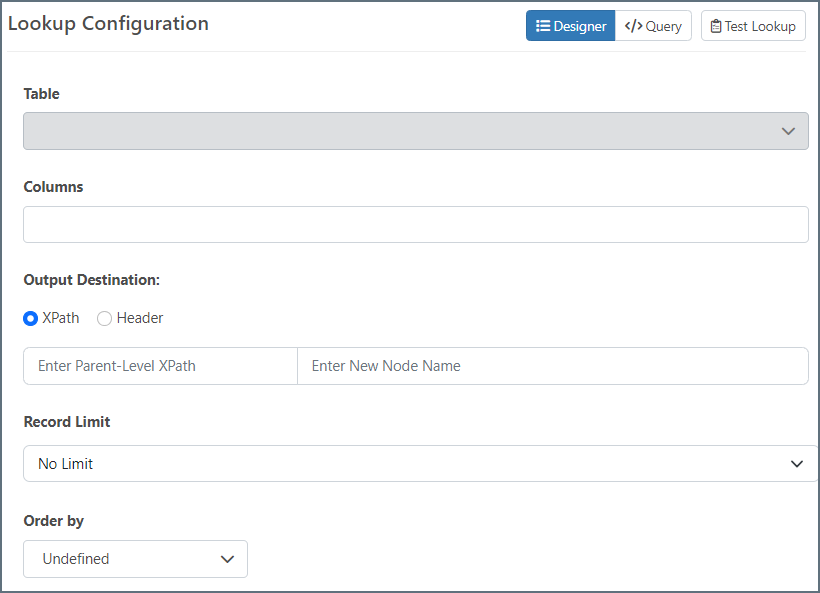Screen dimensions: 820x593
Task: Click the chevron arrow in Table field
Action: coord(788,131)
